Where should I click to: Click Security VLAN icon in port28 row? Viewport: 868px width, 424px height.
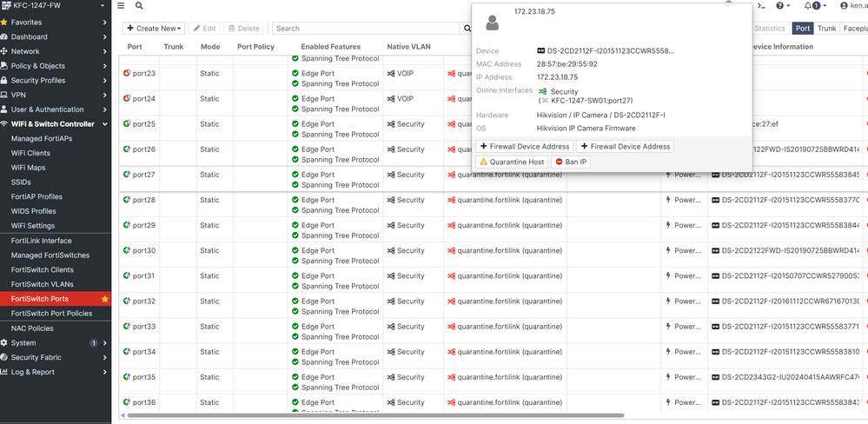[391, 200]
